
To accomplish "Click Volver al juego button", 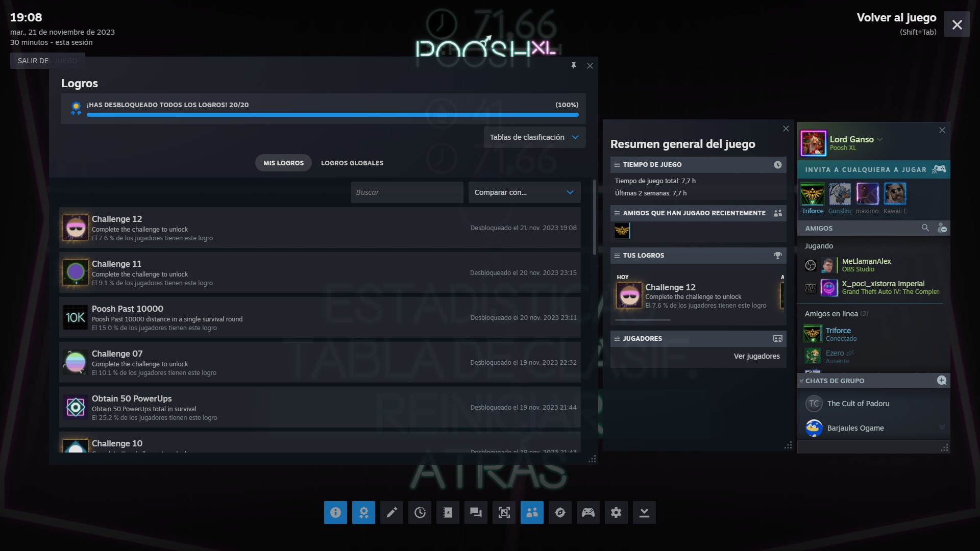I will point(896,18).
